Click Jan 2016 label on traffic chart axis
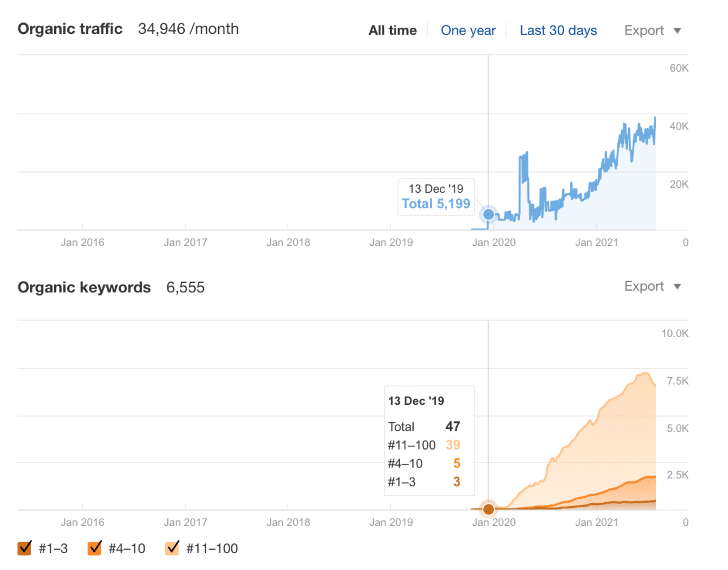Viewport: 728px width, 570px height. (83, 243)
